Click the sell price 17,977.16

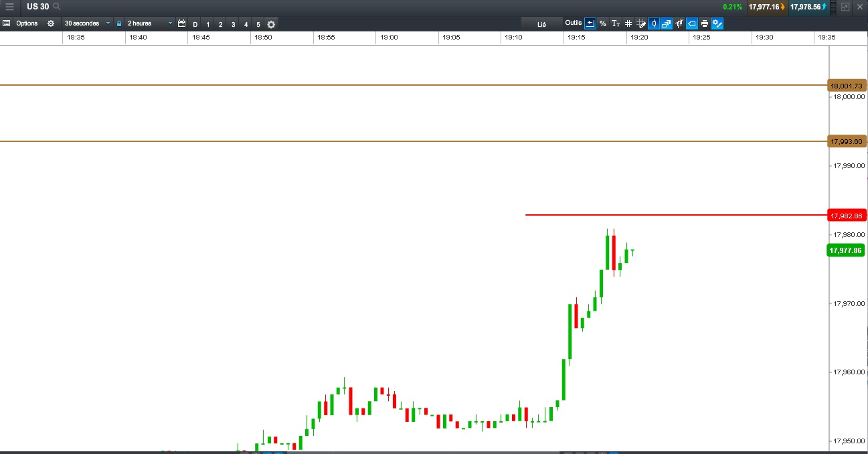click(x=767, y=7)
